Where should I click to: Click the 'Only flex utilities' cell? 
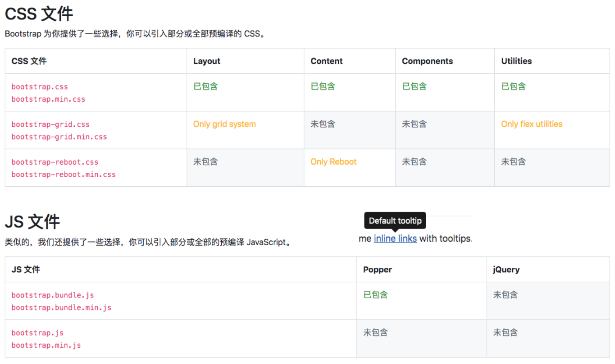point(532,124)
